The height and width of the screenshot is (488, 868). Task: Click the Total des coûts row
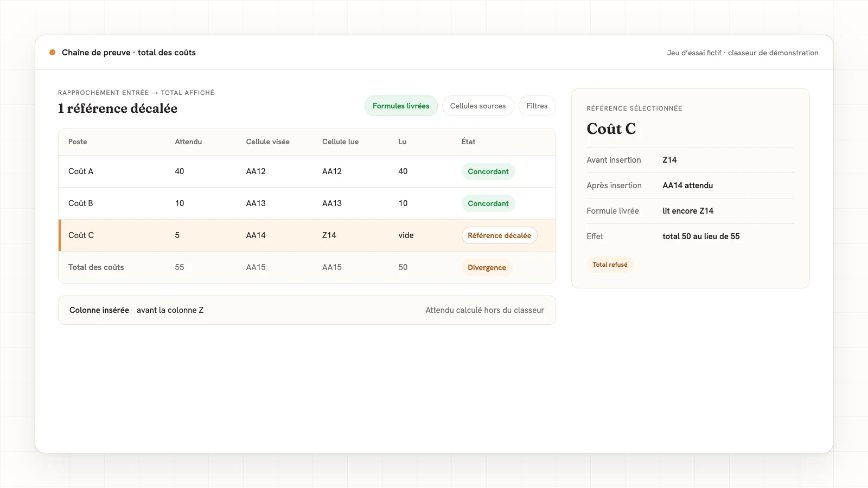(x=307, y=267)
